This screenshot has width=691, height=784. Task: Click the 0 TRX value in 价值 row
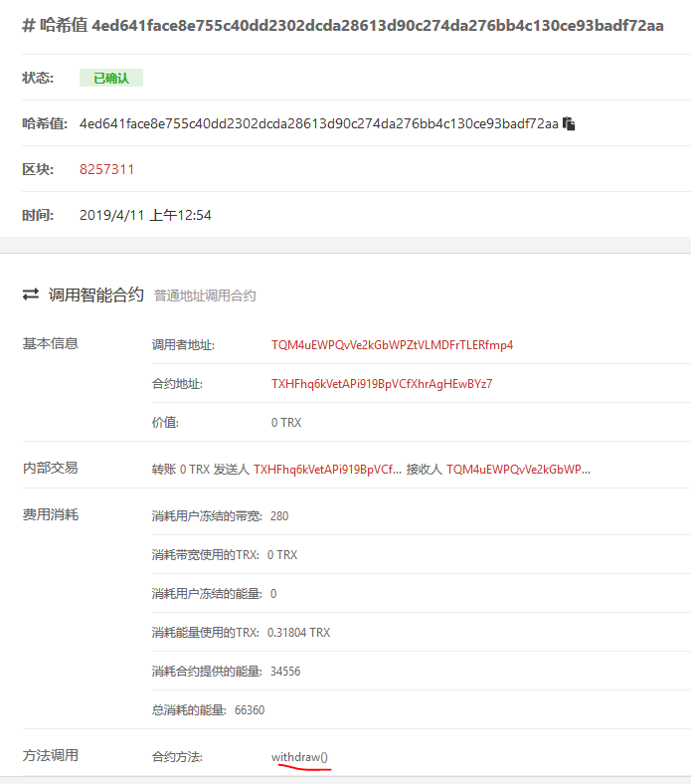pyautogui.click(x=286, y=423)
